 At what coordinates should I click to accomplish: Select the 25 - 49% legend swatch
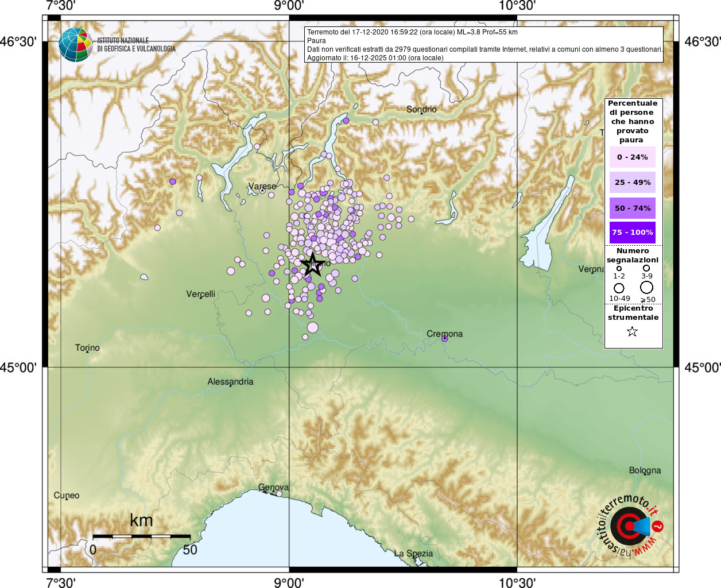pyautogui.click(x=633, y=182)
